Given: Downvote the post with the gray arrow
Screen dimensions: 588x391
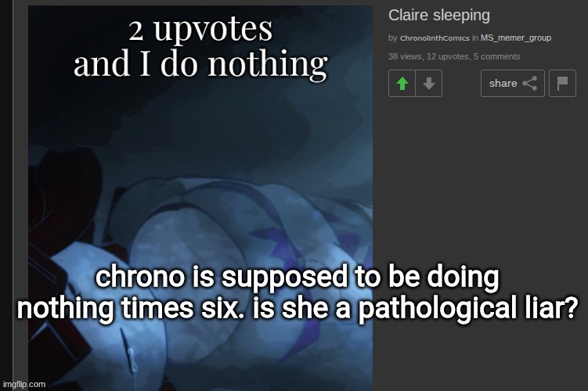Looking at the screenshot, I should [x=428, y=83].
